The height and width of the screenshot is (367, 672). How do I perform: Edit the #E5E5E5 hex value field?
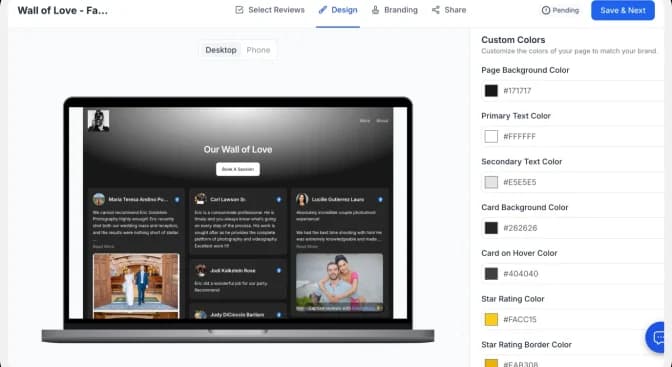573,182
